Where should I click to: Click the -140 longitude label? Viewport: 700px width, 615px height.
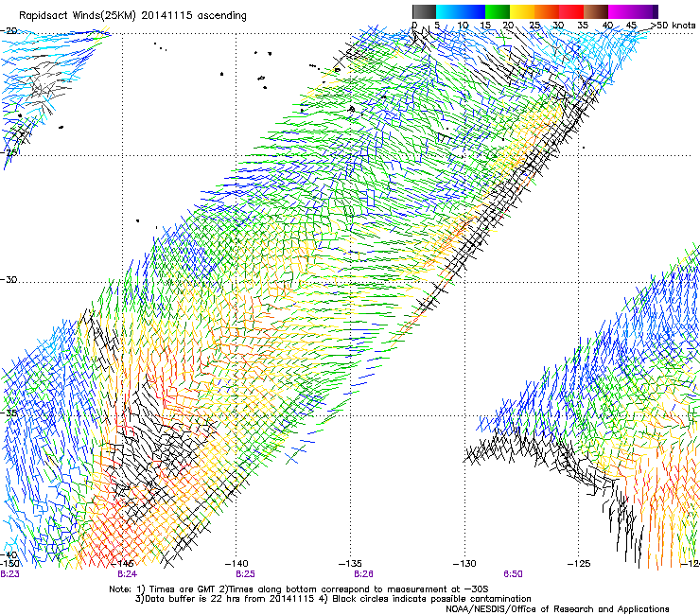[236, 564]
